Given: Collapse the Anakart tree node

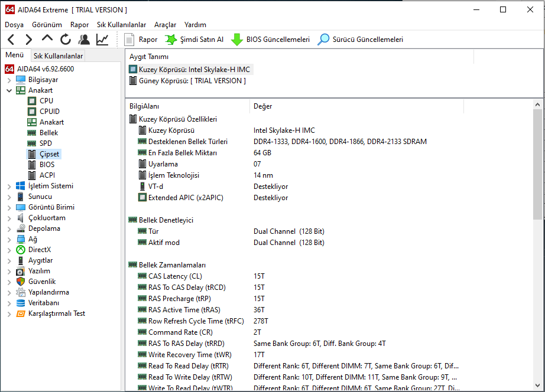Looking at the screenshot, I should pyautogui.click(x=9, y=91).
